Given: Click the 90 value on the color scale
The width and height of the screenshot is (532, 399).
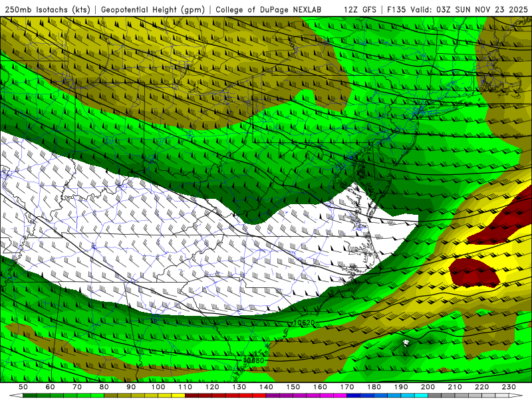Looking at the screenshot, I should [131, 387].
